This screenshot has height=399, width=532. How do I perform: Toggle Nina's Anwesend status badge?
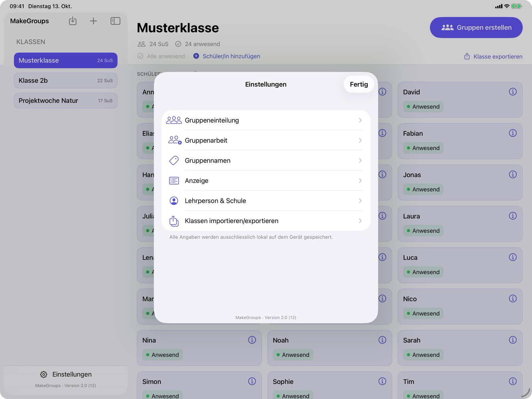pos(162,355)
